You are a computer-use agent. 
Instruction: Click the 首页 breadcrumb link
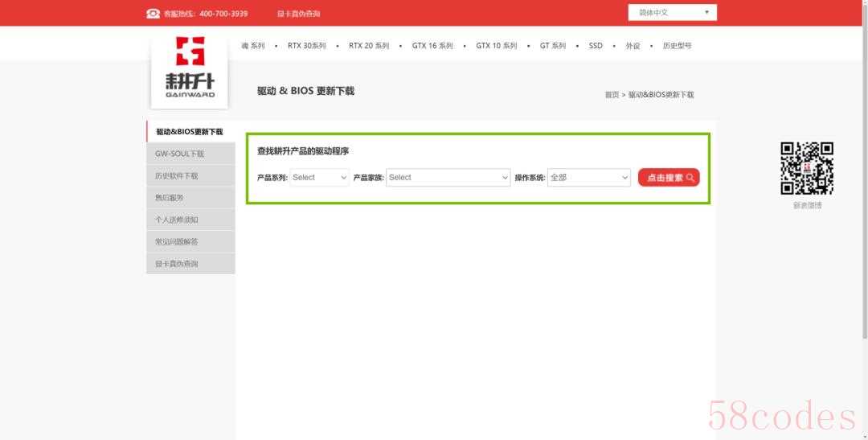(x=612, y=95)
